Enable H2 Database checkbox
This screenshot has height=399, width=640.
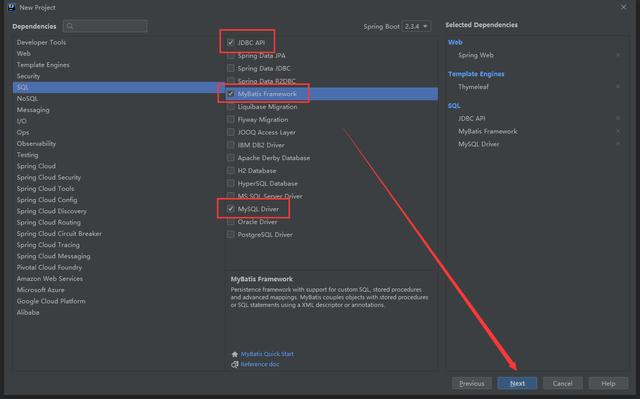[x=231, y=171]
